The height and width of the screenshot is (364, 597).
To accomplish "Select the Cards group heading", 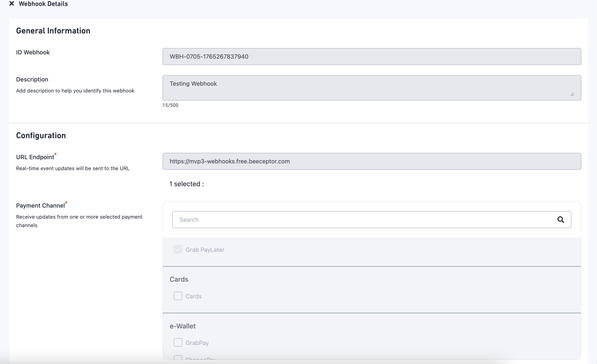I will click(x=179, y=279).
